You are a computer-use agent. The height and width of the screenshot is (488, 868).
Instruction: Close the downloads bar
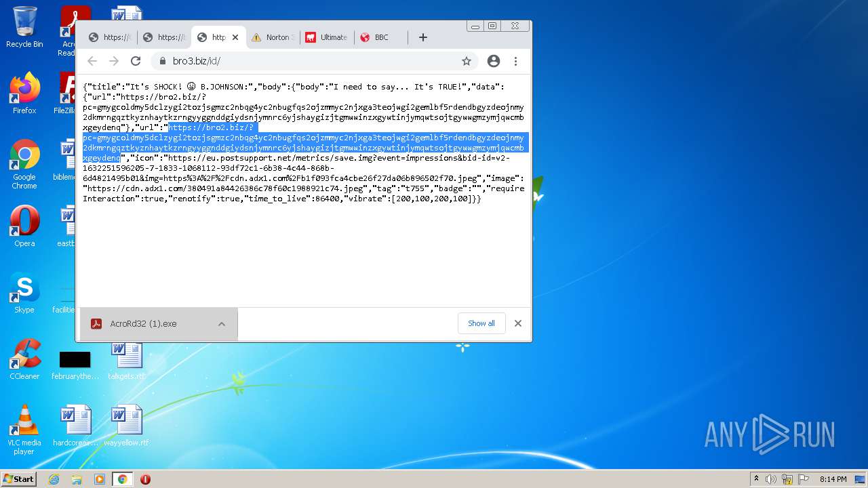coord(518,323)
